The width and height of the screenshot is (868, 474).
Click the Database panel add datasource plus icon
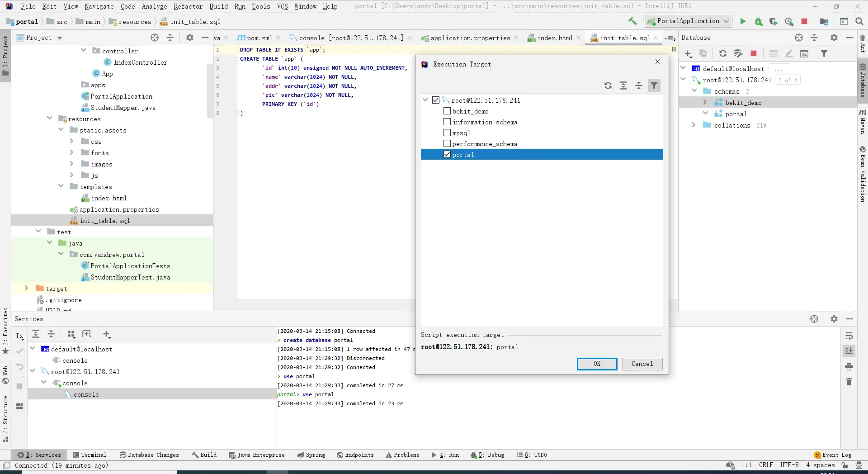pos(688,54)
